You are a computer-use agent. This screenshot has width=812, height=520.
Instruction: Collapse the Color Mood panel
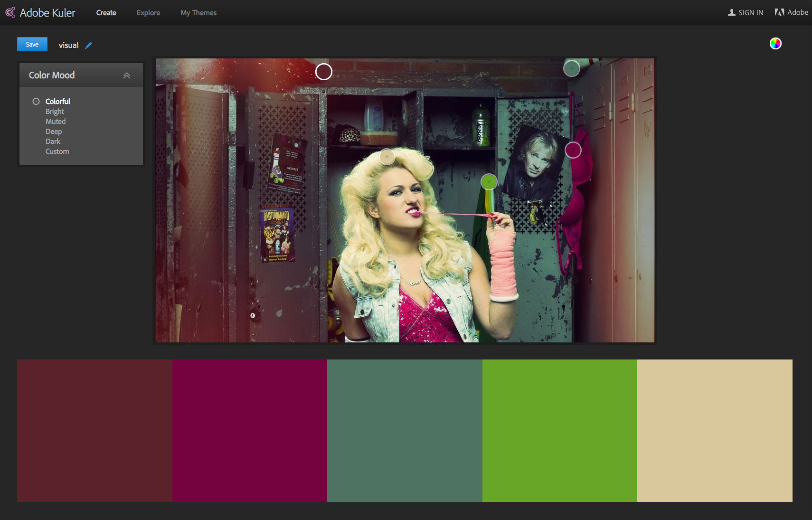pos(126,76)
